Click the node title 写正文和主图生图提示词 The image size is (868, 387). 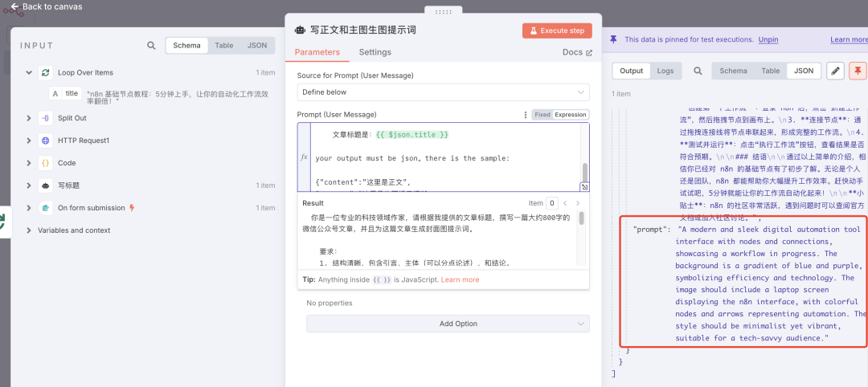[x=363, y=31]
